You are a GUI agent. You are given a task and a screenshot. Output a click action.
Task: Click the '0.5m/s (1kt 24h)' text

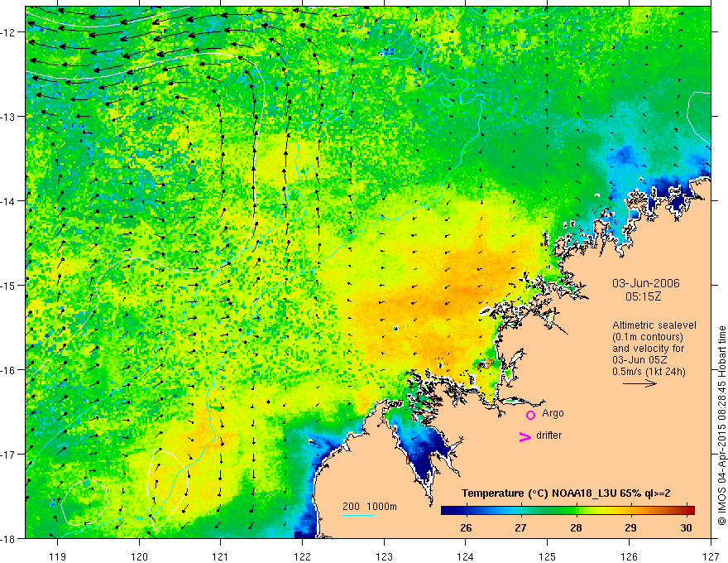[649, 372]
